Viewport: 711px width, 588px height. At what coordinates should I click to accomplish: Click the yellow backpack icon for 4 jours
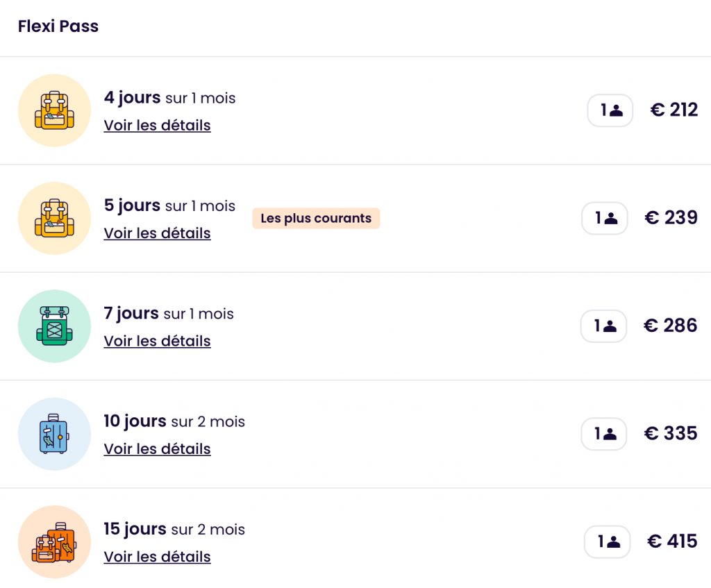point(54,110)
